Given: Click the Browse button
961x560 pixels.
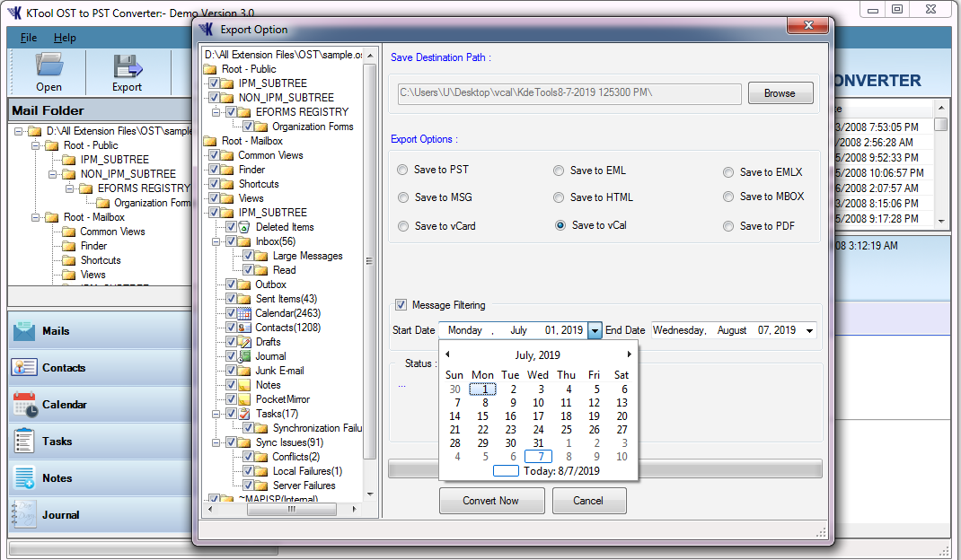Looking at the screenshot, I should tap(780, 93).
